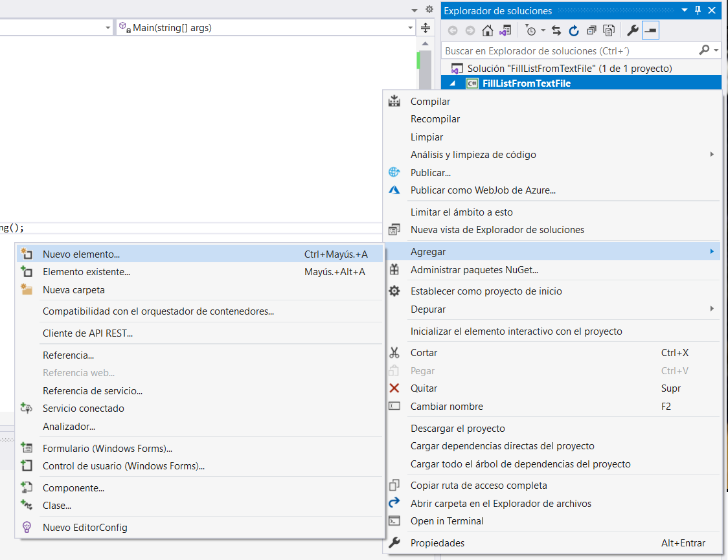The width and height of the screenshot is (728, 560).
Task: Toggle the Preview Selected Items button
Action: [650, 30]
